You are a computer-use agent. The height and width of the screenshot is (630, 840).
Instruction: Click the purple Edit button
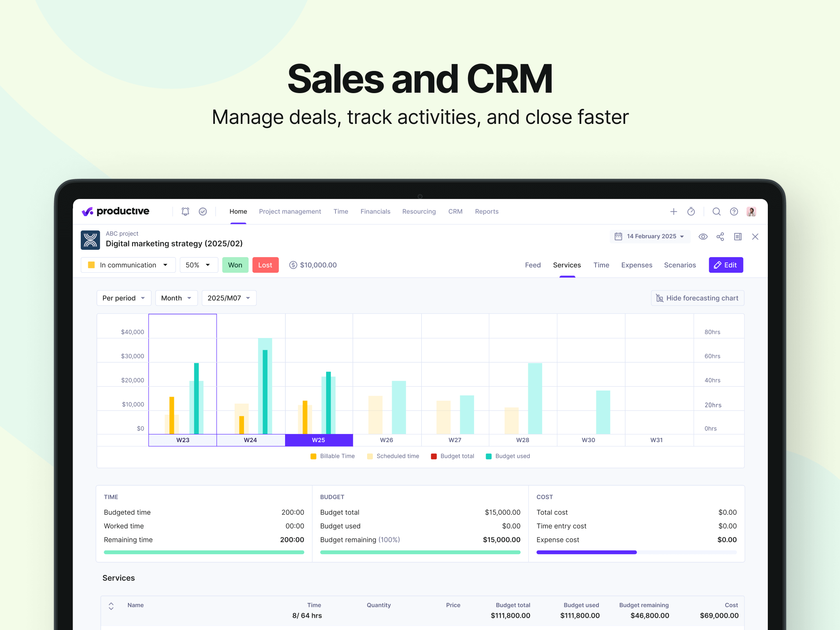726,265
